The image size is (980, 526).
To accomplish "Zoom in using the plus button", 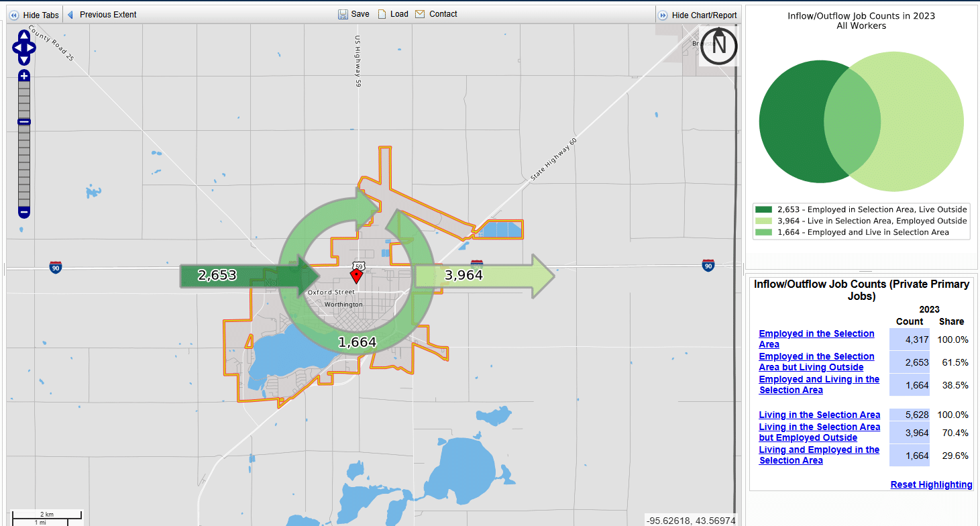I will coord(24,76).
